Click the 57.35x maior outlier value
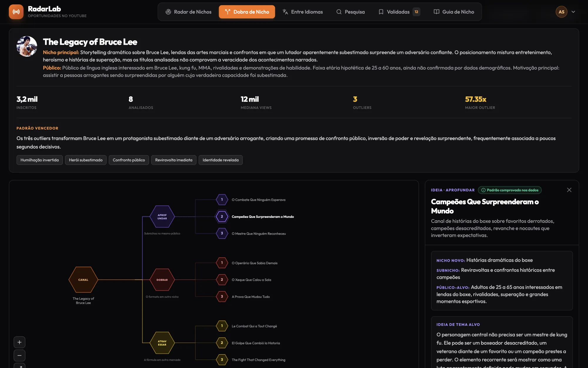Image resolution: width=588 pixels, height=368 pixels. [x=476, y=99]
